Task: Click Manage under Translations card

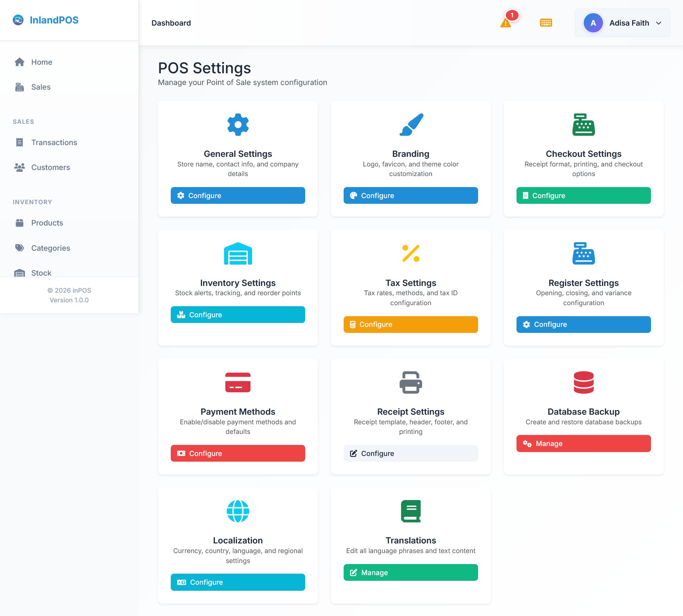Action: coord(411,572)
